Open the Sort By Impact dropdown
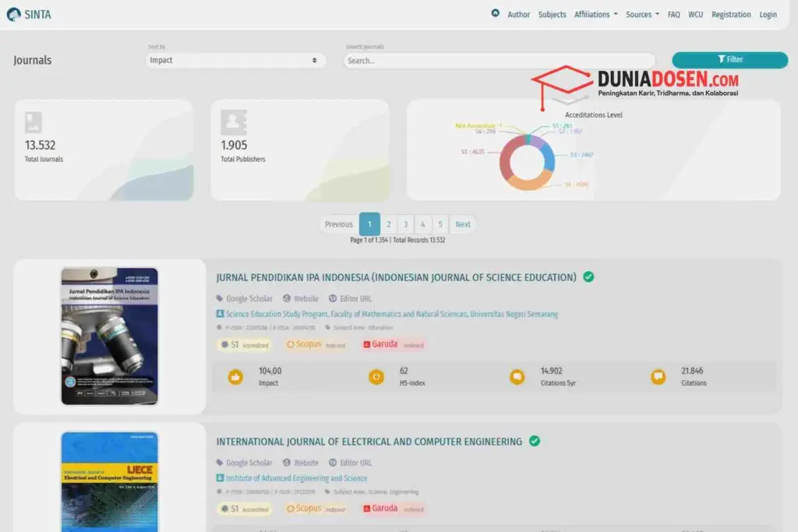Viewport: 798px width, 532px height. (234, 60)
